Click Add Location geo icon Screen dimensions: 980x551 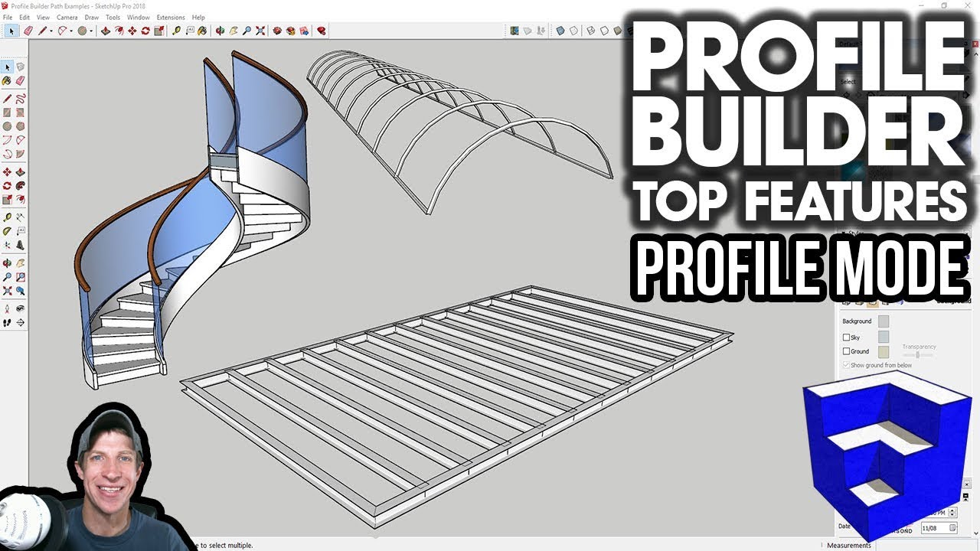pyautogui.click(x=514, y=31)
